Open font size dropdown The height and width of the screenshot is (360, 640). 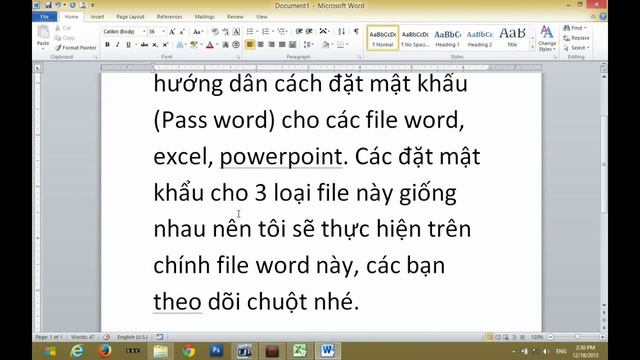(x=164, y=31)
